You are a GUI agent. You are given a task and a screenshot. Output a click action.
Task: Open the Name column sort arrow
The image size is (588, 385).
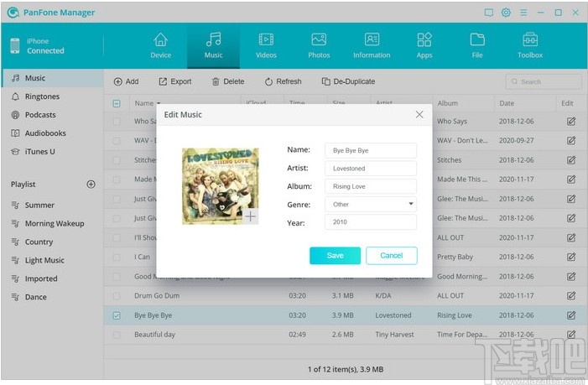(x=159, y=103)
